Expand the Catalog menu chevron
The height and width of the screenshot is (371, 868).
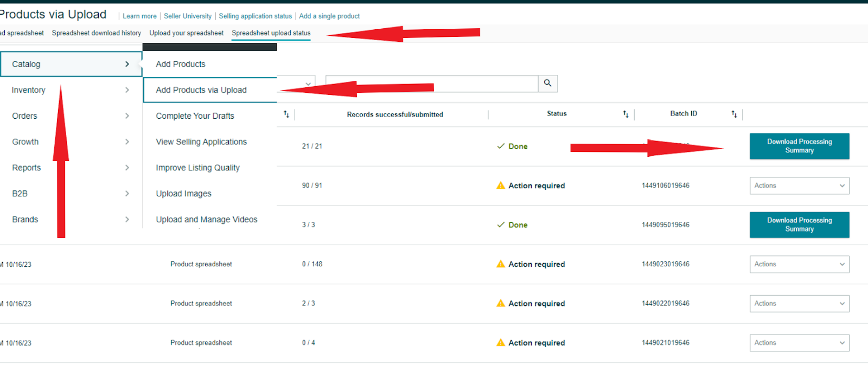127,64
